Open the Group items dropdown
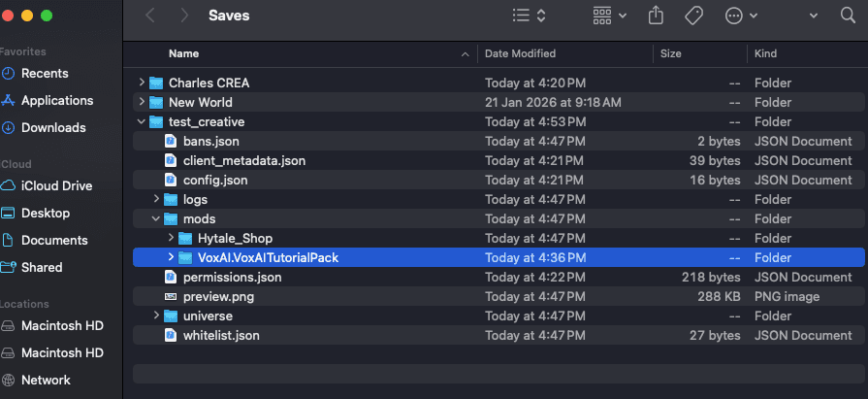Screen dimensions: 868x399 609,16
